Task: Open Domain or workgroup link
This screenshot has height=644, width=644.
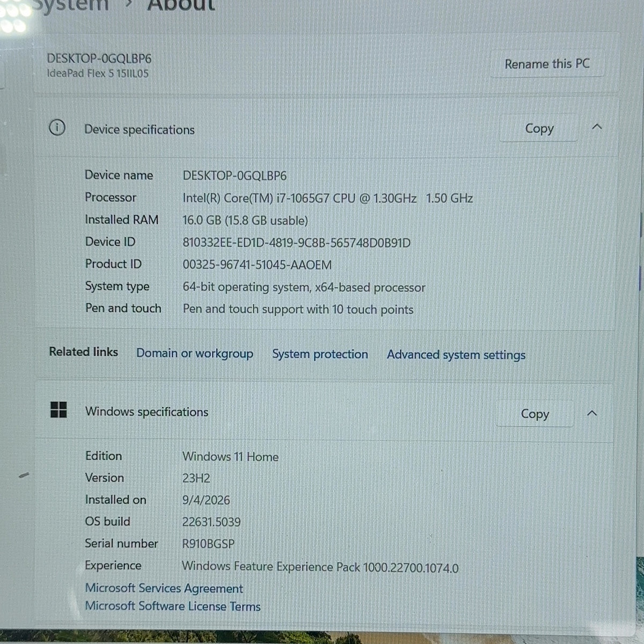Action: [195, 353]
